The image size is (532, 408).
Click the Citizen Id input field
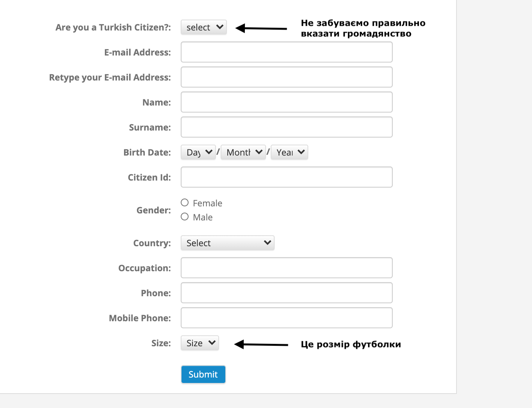click(x=287, y=177)
